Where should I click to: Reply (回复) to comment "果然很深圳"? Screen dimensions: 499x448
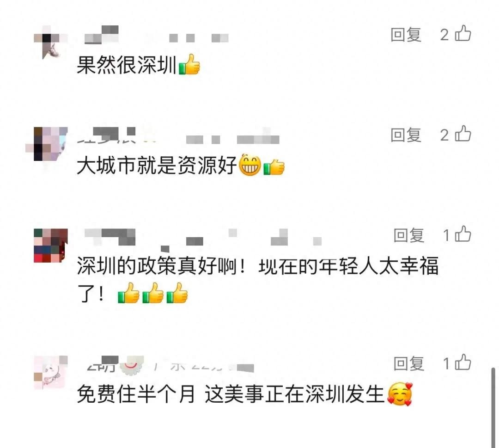tap(406, 35)
